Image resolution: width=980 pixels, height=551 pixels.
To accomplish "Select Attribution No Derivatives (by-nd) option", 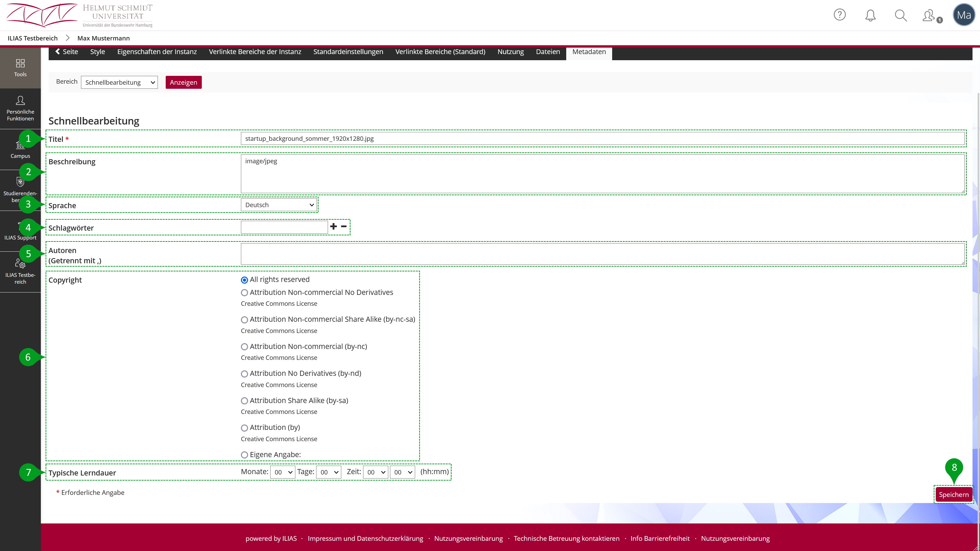I will (244, 374).
